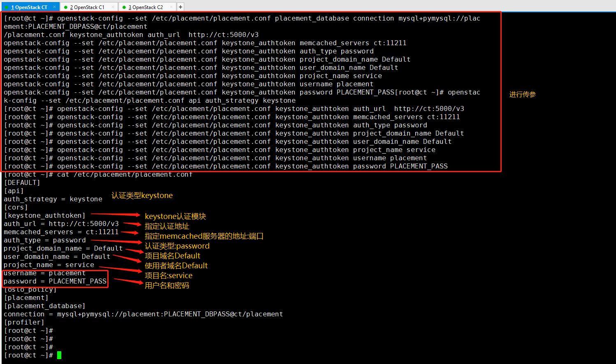Image resolution: width=616 pixels, height=364 pixels.
Task: Close the OpenStack C2 tab
Action: (x=171, y=7)
